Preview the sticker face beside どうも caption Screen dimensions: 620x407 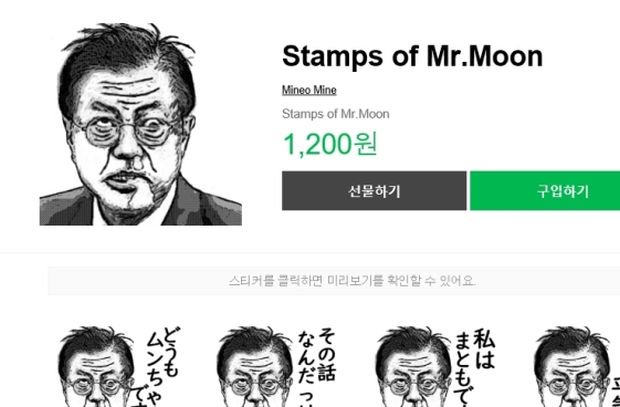(97, 366)
